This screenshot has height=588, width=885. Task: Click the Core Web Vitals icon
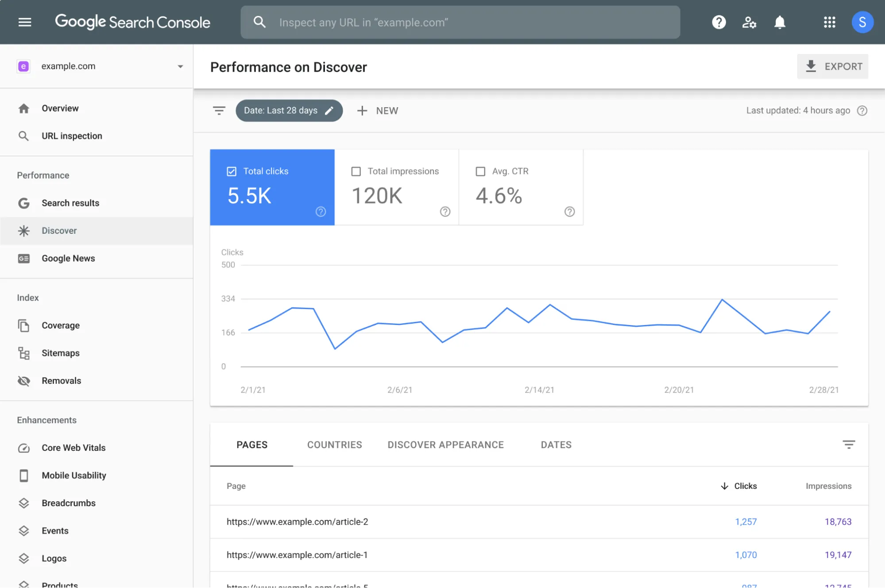23,448
